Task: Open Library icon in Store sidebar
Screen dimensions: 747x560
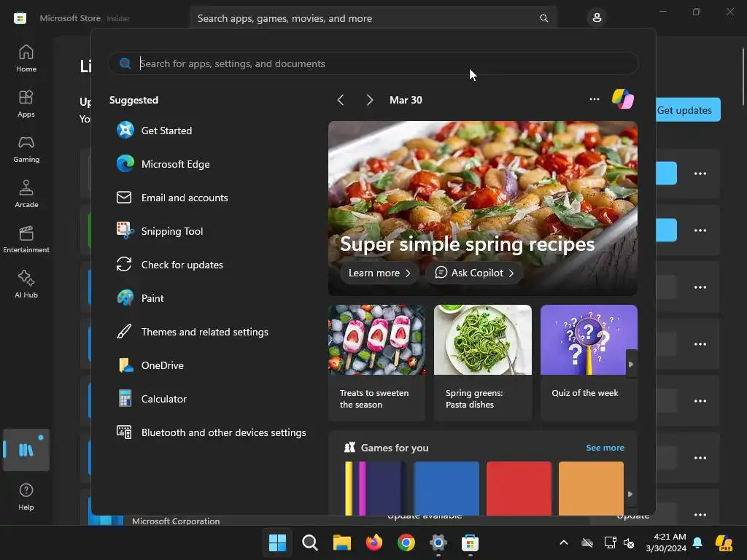Action: [26, 450]
